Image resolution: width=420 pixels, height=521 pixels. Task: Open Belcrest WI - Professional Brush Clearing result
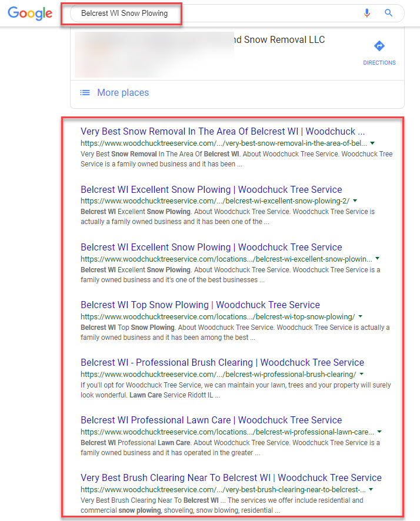[222, 362]
